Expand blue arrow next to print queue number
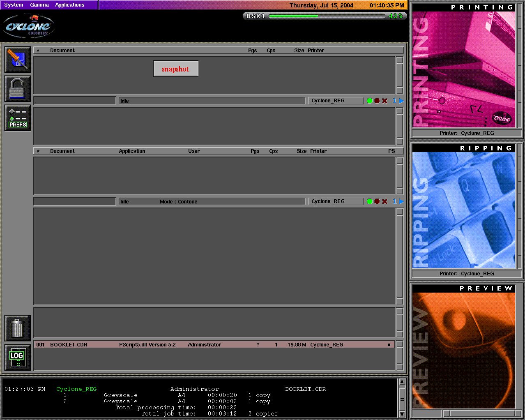This screenshot has height=420, width=525. 401,101
